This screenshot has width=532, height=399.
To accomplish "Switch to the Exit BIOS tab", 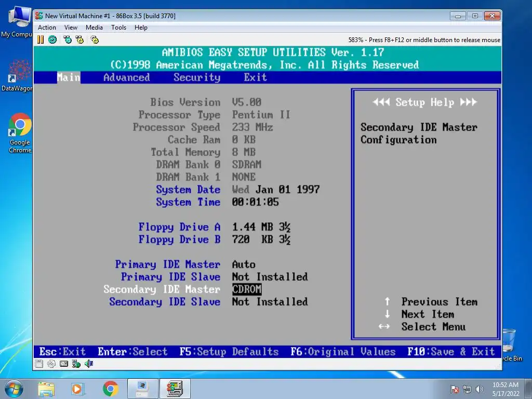I will 255,77.
